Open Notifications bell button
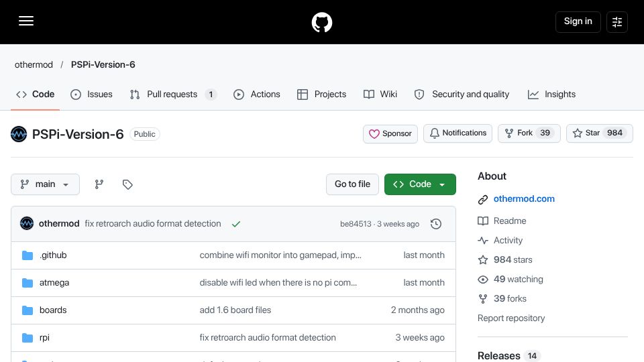 [458, 133]
